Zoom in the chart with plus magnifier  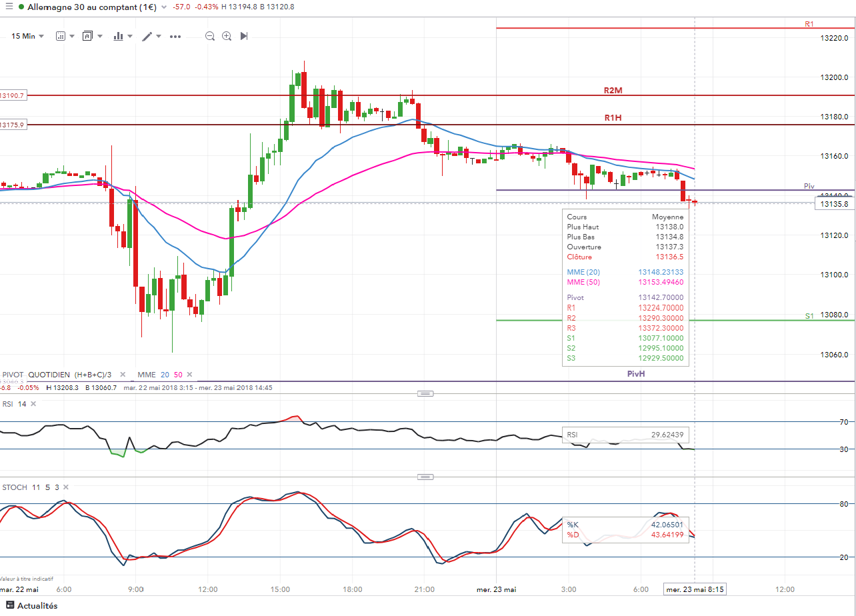click(227, 36)
